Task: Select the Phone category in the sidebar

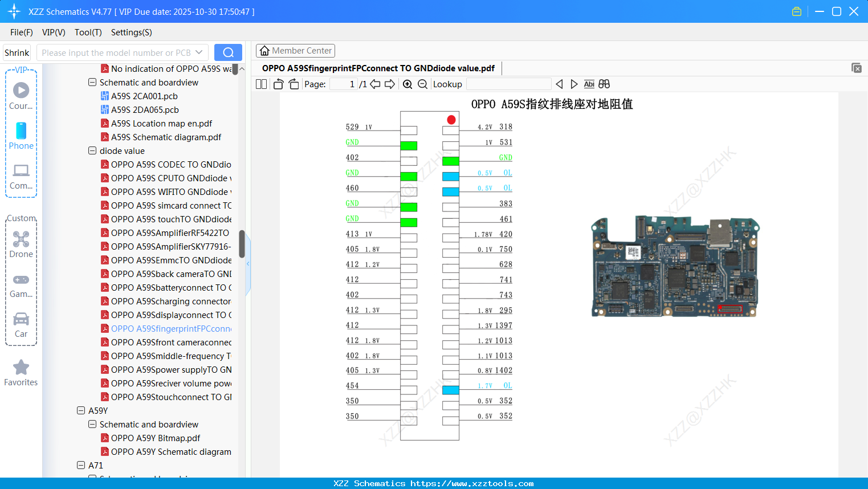Action: (21, 137)
